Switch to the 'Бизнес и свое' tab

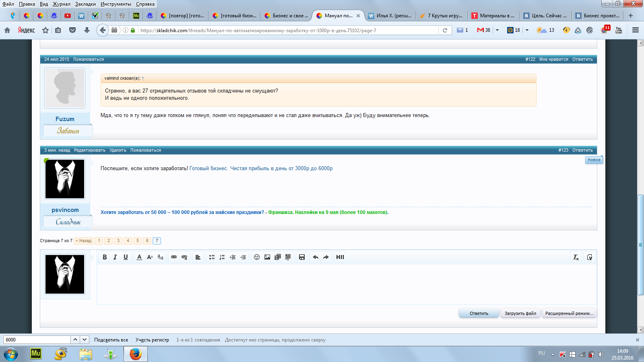(286, 16)
